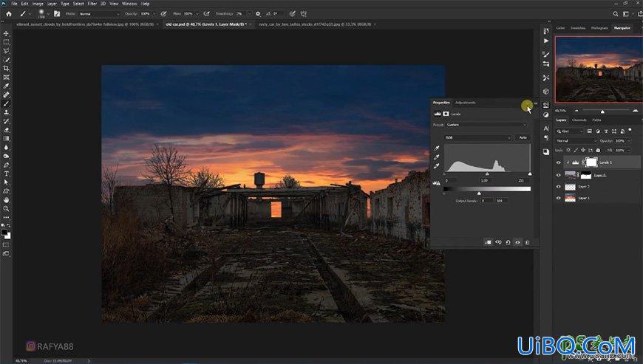Toggle pressure for opacity in options bar
The image size is (643, 364).
[163, 13]
